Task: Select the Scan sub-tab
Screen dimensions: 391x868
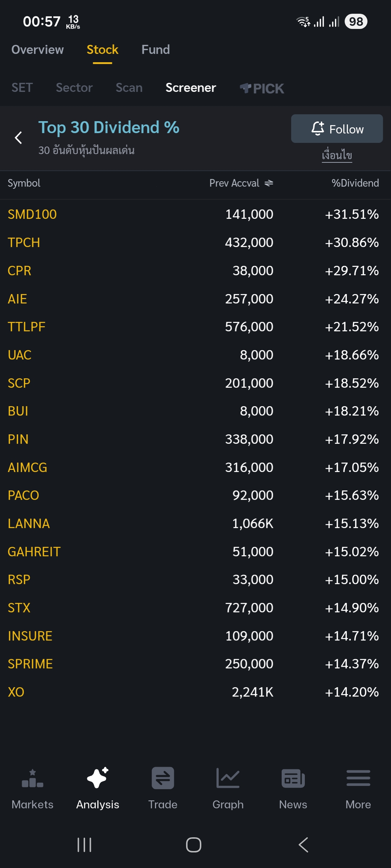Action: pos(129,88)
